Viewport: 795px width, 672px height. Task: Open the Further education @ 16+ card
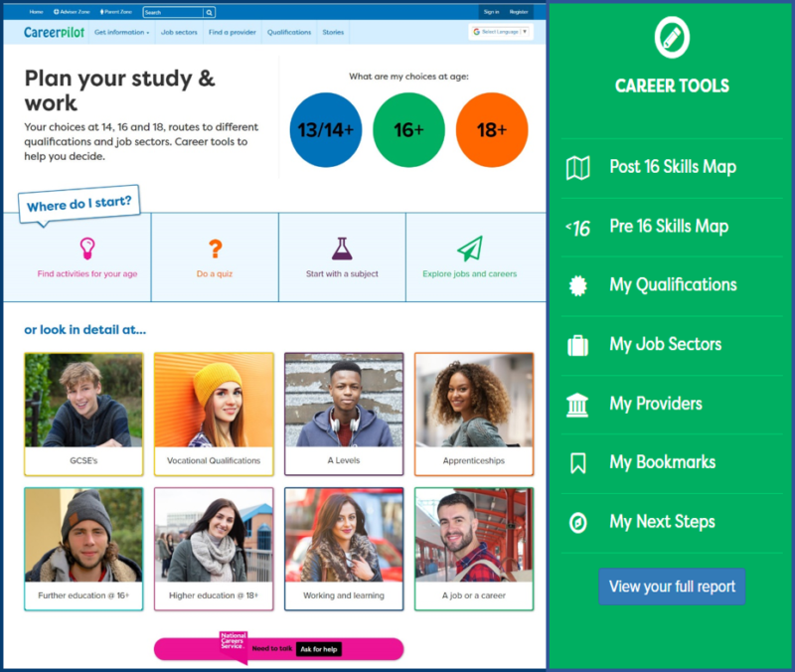tap(83, 550)
